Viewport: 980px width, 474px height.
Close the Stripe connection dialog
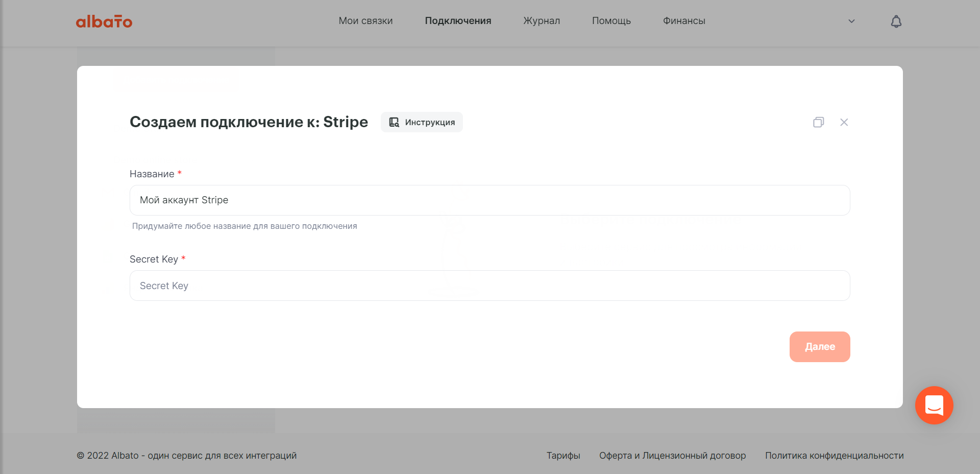point(844,122)
